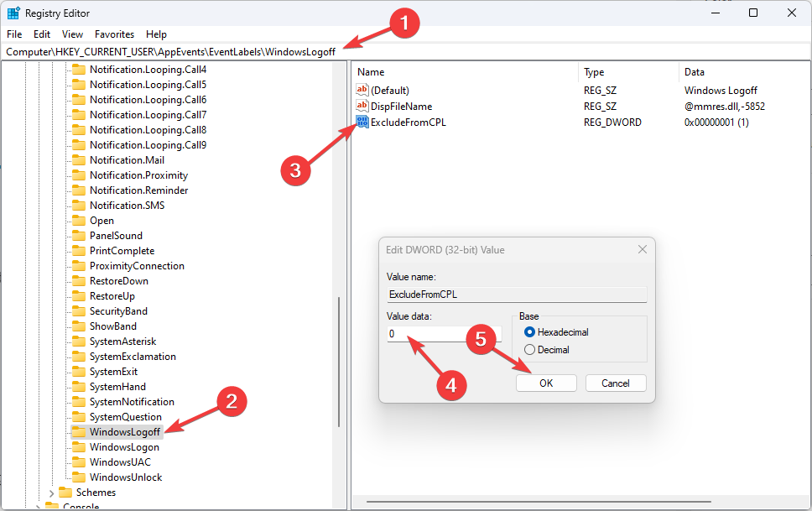Switch base to Decimal

pyautogui.click(x=529, y=347)
